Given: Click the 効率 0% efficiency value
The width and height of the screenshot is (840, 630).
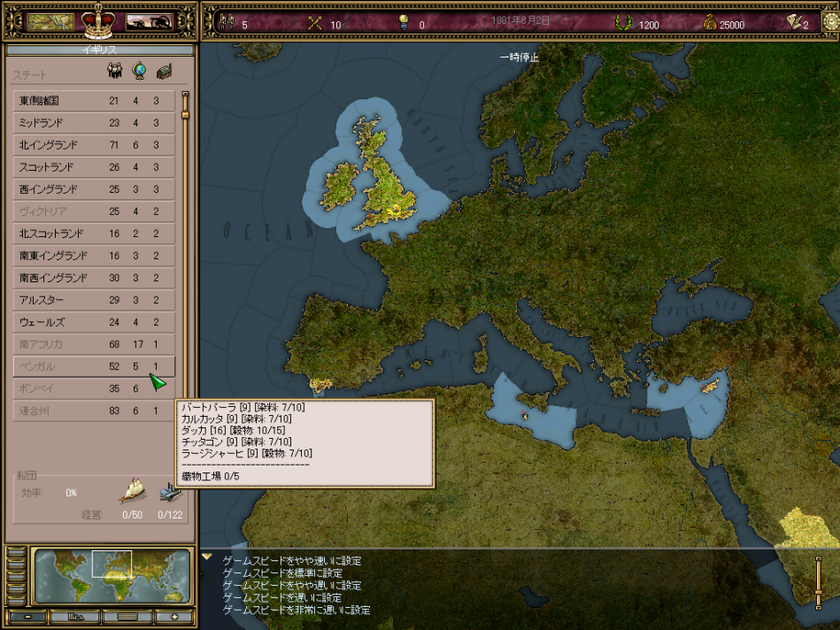Looking at the screenshot, I should pyautogui.click(x=71, y=492).
